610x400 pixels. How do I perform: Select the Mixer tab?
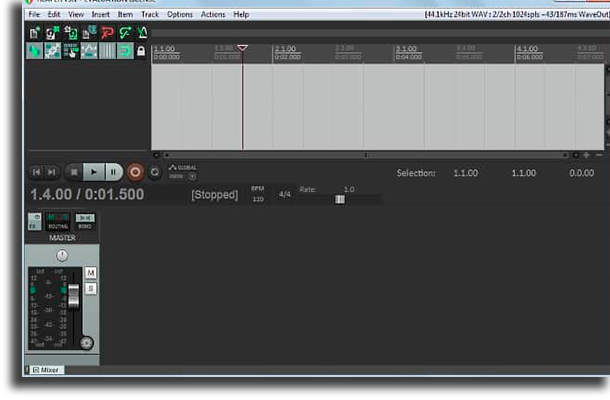pyautogui.click(x=47, y=370)
